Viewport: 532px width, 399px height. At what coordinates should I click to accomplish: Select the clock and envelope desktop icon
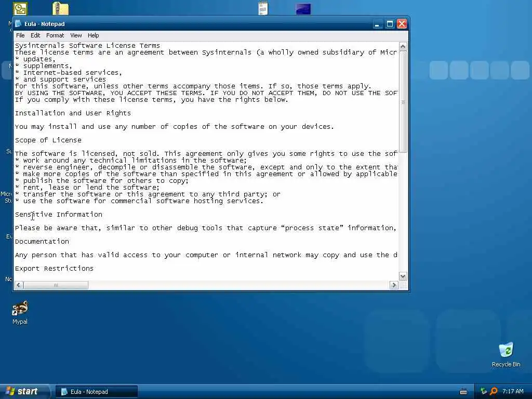click(20, 8)
